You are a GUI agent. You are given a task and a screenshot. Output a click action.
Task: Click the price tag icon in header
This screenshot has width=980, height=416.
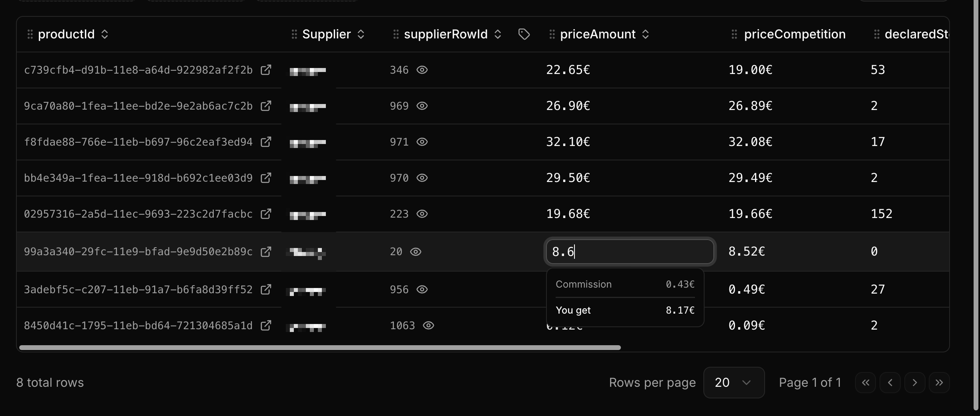point(524,34)
